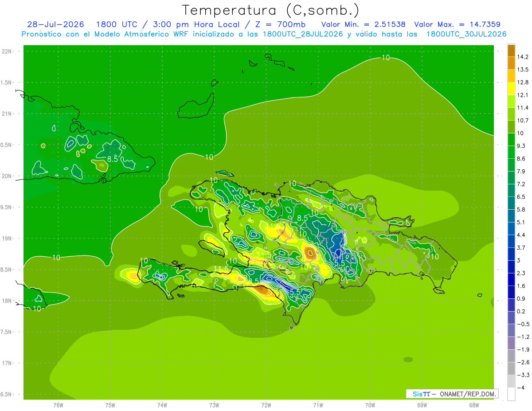Click the '10' contour label at map top
This screenshot has width=532, height=411.
pos(386,57)
